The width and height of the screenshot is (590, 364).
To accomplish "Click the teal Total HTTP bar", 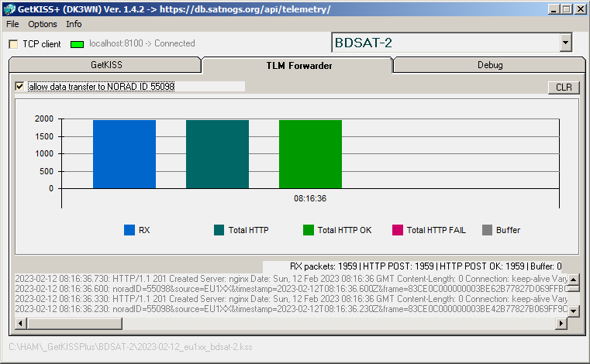I will pos(217,154).
